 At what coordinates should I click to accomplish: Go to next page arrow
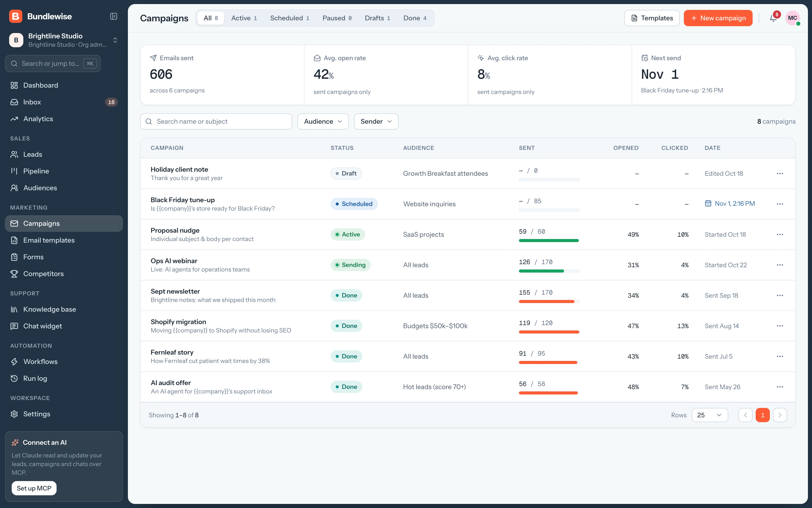click(780, 415)
